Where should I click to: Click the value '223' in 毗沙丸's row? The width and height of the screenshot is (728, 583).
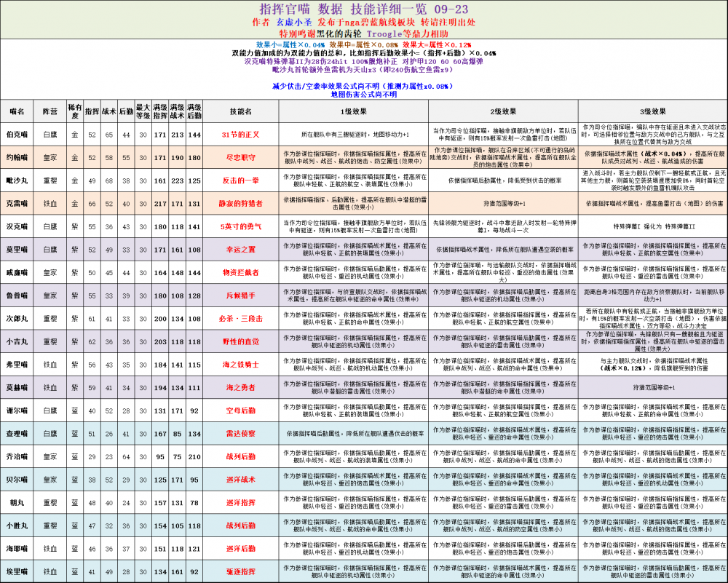pos(177,181)
